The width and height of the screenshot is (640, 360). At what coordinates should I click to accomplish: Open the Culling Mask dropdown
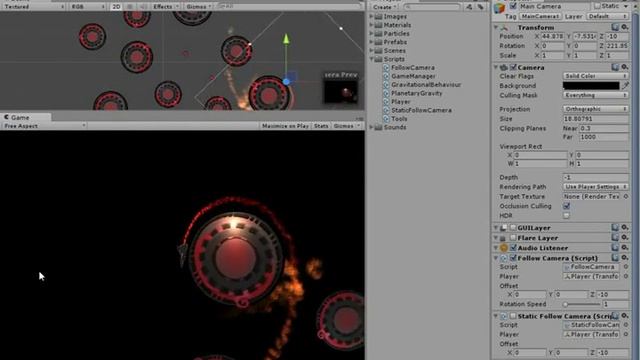[596, 95]
